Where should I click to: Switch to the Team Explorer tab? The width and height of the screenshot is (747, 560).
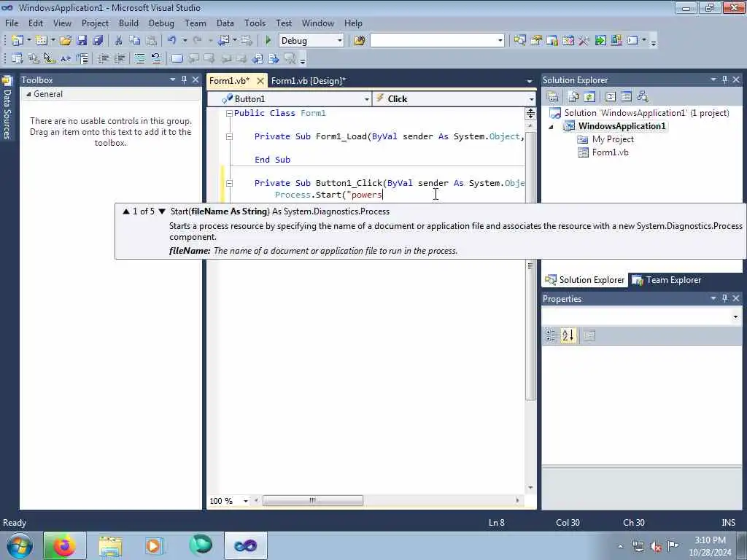[x=667, y=280]
